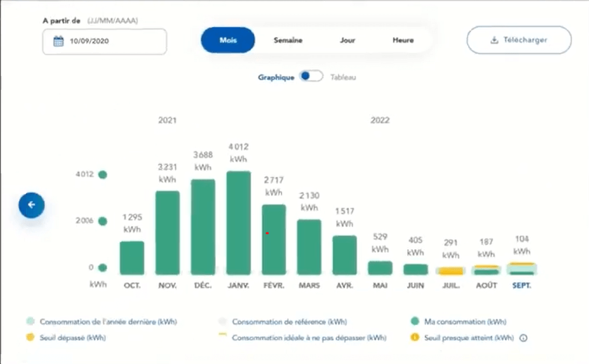Select the Jour tab
Viewport: 589px width, 364px height.
click(x=347, y=40)
